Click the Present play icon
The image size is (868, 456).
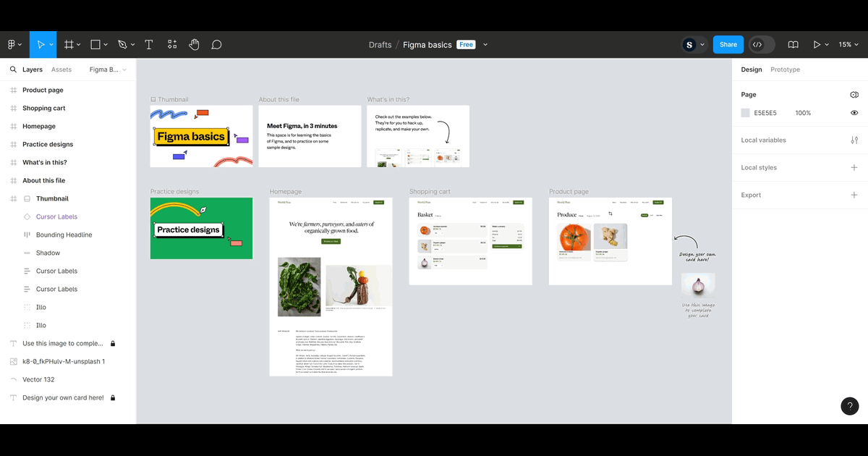point(817,44)
